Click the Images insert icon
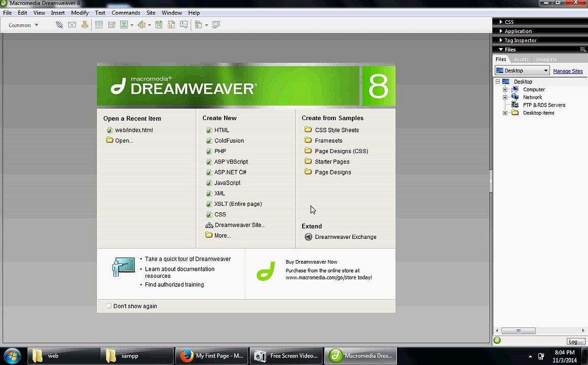 point(124,25)
